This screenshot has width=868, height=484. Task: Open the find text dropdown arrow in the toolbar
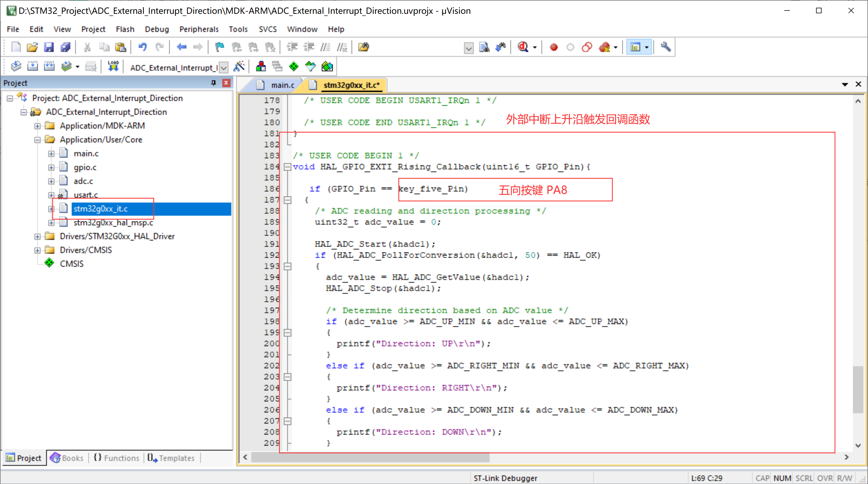click(x=469, y=48)
